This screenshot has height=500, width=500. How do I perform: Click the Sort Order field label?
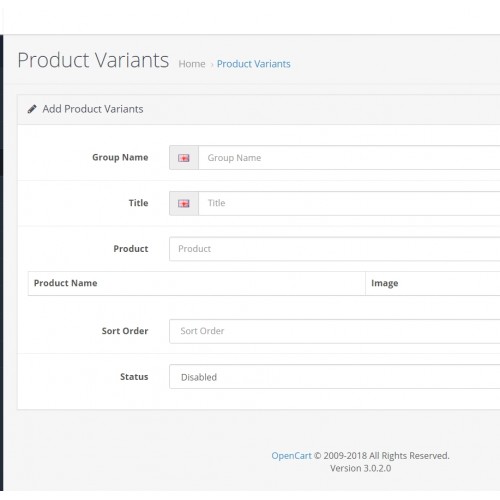click(x=125, y=331)
